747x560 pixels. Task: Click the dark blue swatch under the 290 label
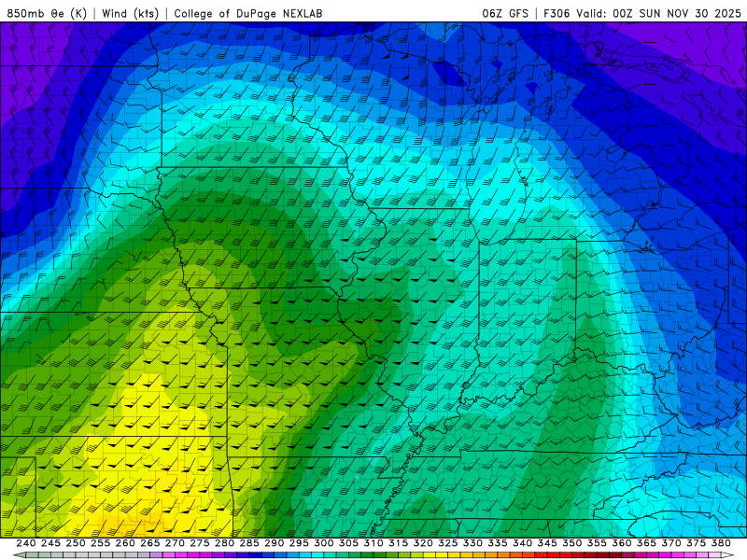[268, 555]
